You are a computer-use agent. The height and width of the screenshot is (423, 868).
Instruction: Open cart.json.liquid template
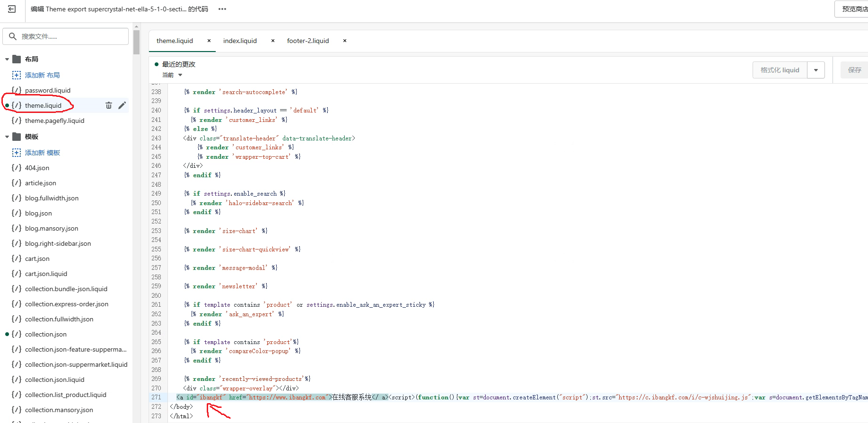(x=46, y=274)
